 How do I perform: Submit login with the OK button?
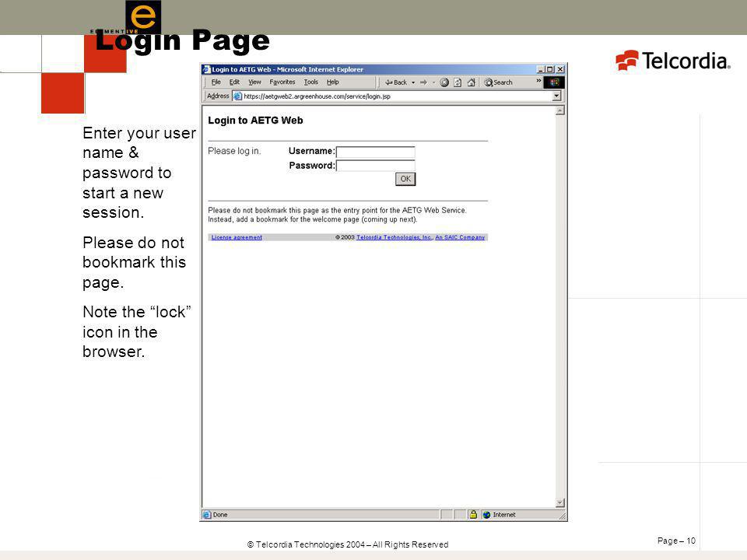click(405, 179)
